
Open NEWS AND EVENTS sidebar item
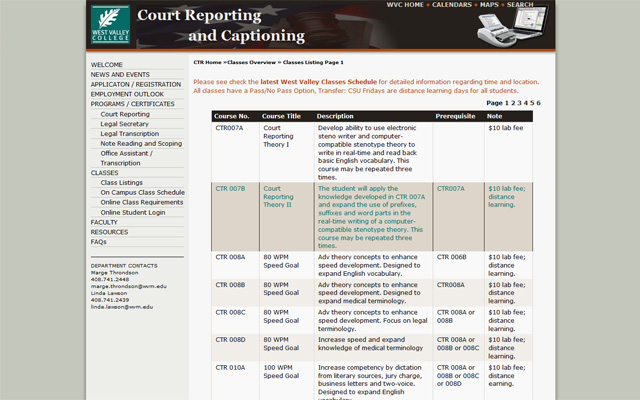120,75
